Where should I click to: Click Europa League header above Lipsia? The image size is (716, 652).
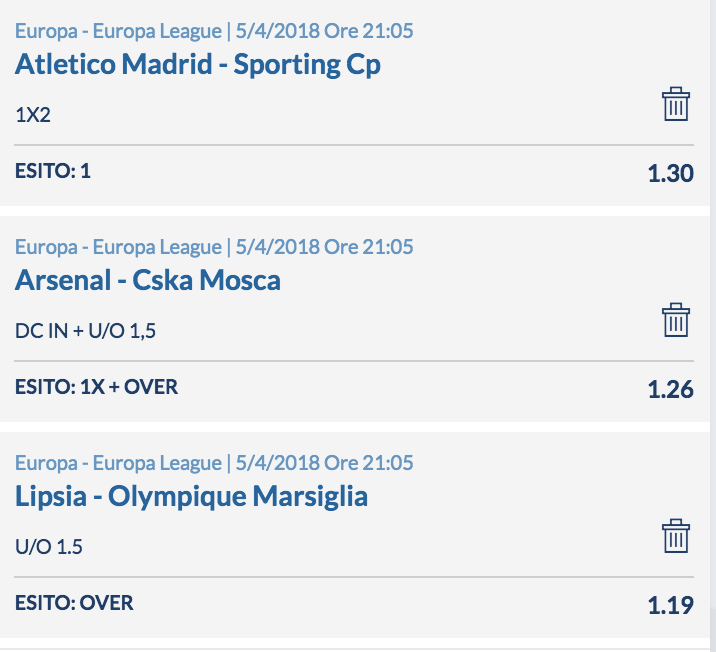coord(214,463)
